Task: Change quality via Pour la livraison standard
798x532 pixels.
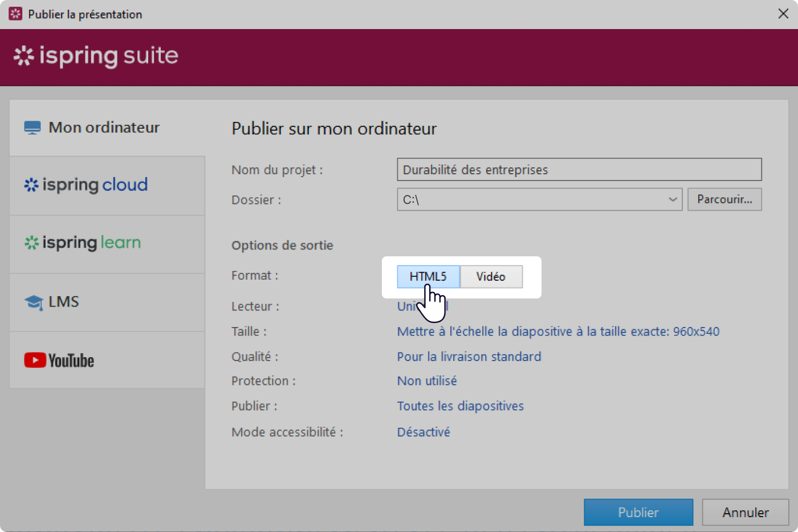Action: click(469, 357)
